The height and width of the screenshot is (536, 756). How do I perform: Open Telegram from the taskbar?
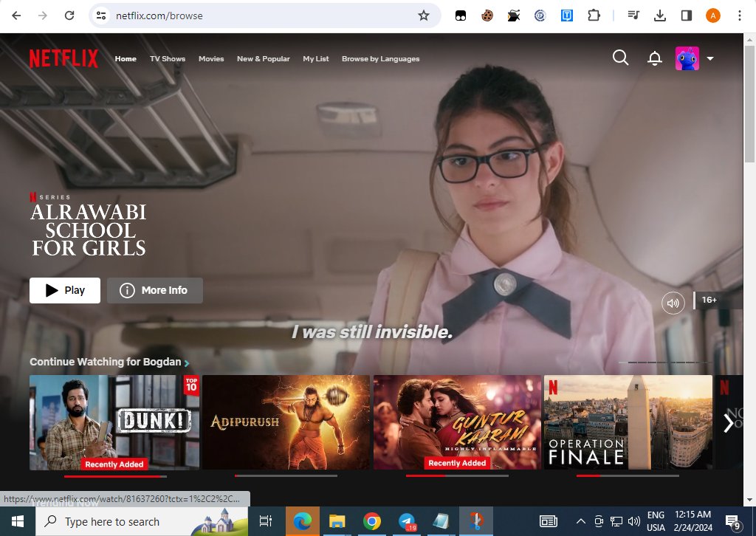[407, 521]
